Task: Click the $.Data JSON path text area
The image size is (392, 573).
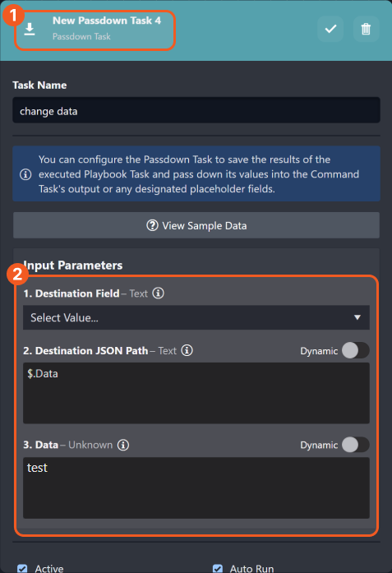Action: pos(196,393)
